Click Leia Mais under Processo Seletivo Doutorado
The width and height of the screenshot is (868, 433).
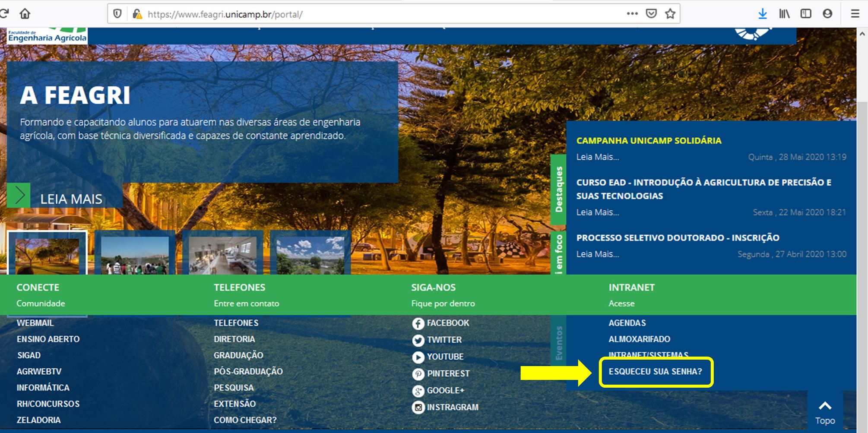click(597, 254)
